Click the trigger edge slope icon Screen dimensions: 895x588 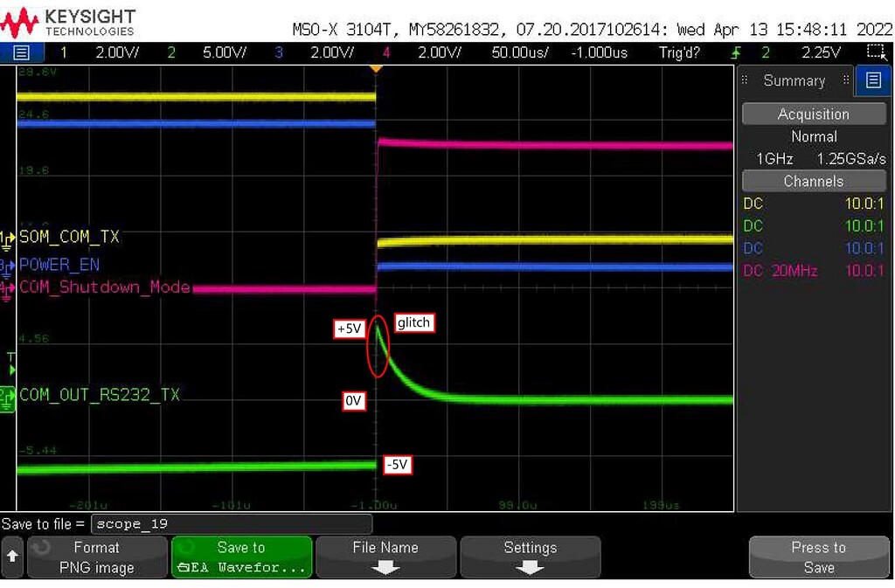coord(737,52)
